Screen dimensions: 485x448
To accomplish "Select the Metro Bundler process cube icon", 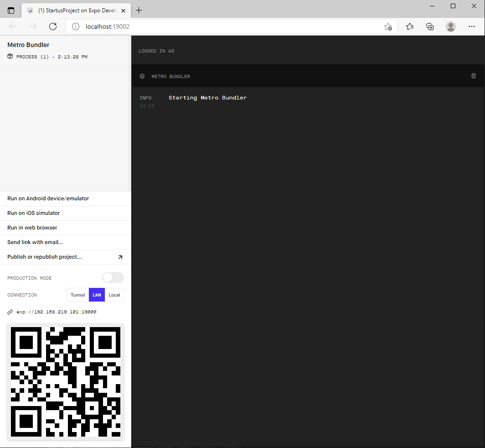I will tap(10, 57).
